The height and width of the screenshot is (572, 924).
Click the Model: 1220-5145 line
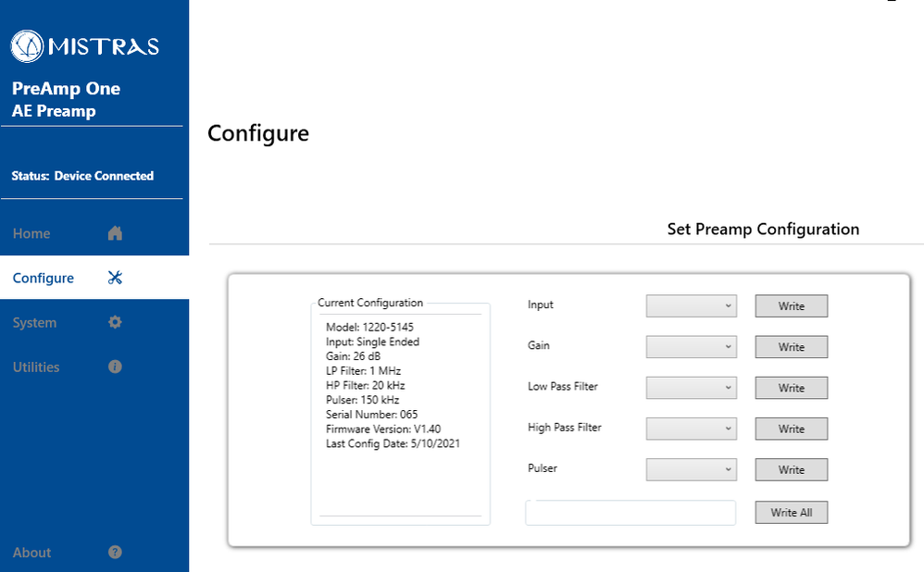[x=369, y=327]
